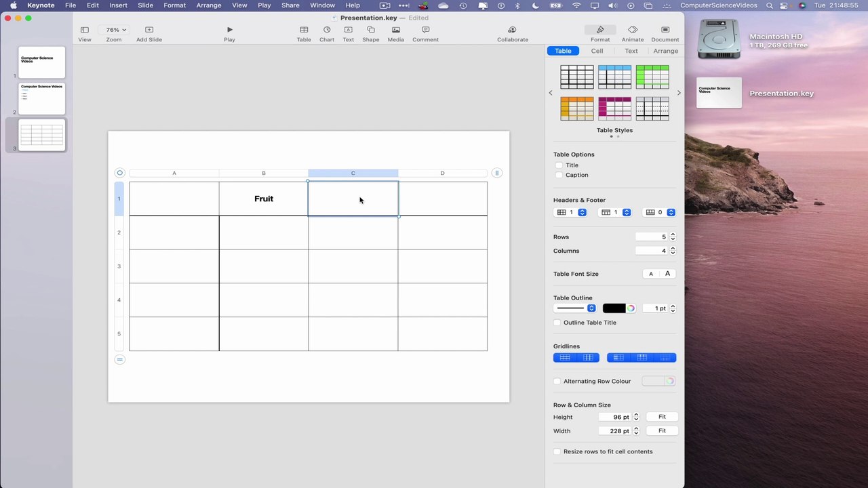Enable the table Caption checkbox

click(559, 175)
